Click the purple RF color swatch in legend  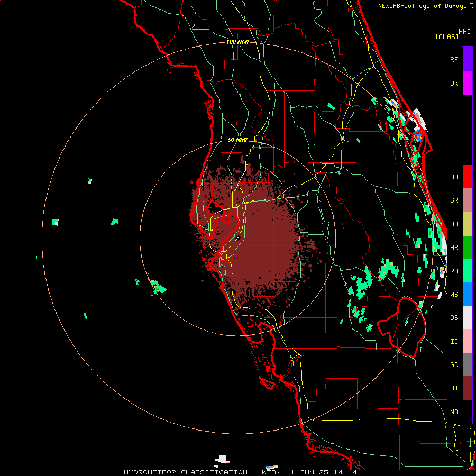click(467, 59)
